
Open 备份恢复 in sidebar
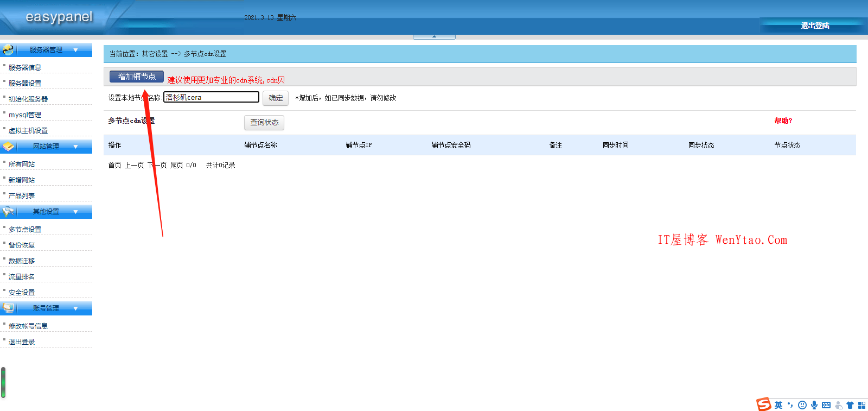22,245
